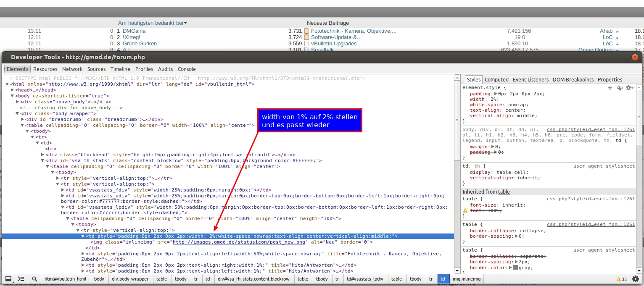
Task: Click the warning count 35 icon
Action: (x=621, y=279)
